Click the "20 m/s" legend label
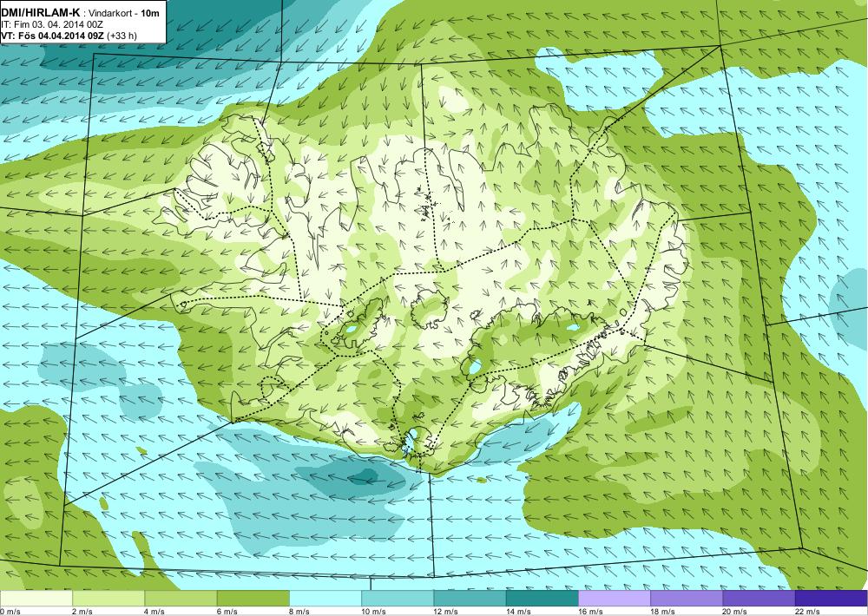The width and height of the screenshot is (868, 616). 736,612
